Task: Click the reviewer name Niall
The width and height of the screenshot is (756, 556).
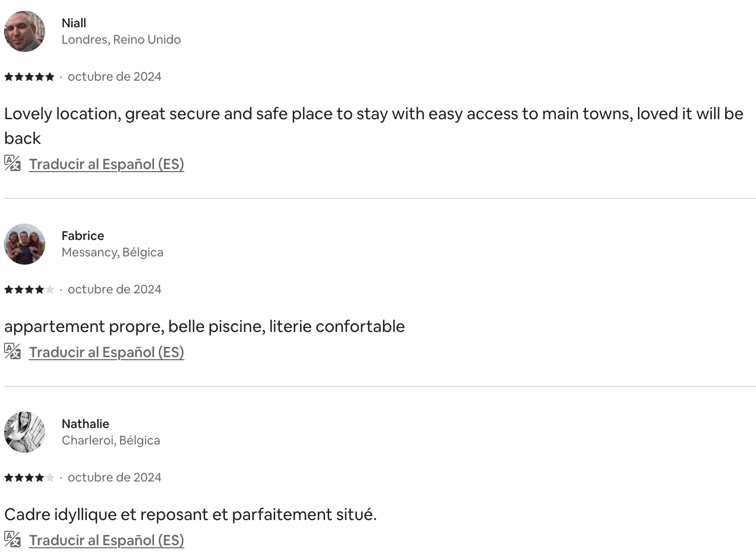Action: point(74,23)
